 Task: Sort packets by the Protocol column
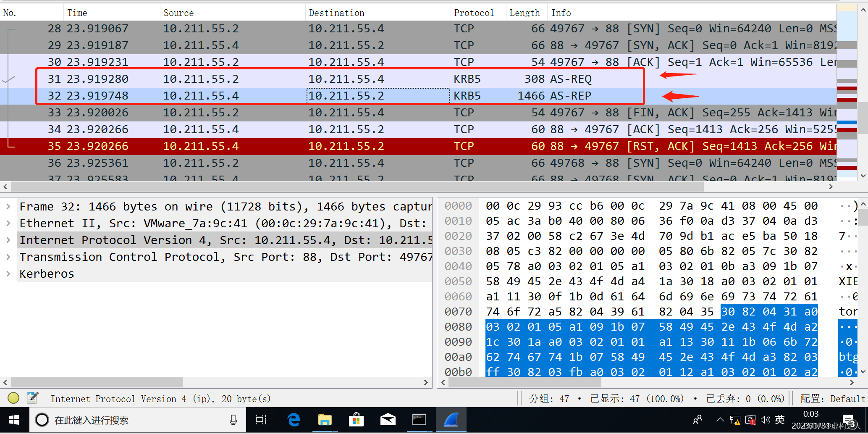tap(478, 13)
